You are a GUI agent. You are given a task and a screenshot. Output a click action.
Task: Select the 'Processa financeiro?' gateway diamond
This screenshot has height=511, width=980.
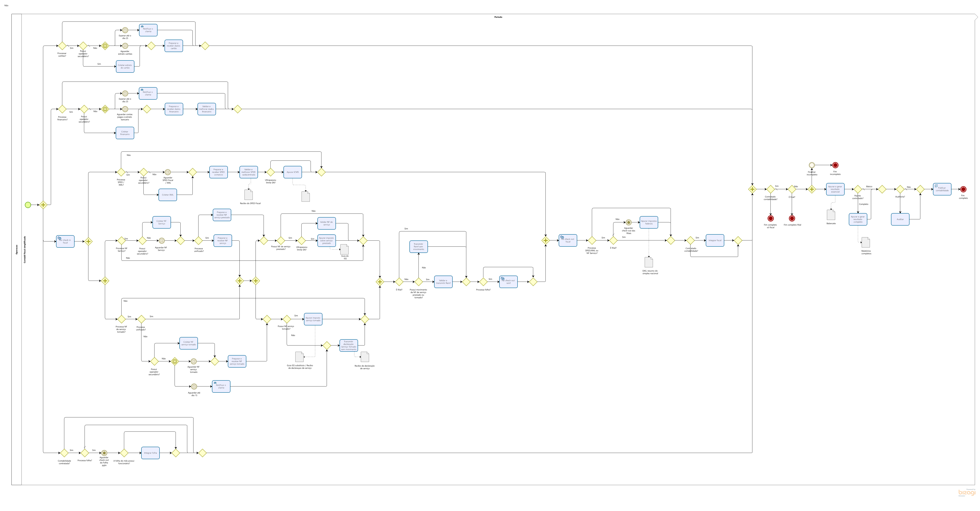(x=62, y=109)
